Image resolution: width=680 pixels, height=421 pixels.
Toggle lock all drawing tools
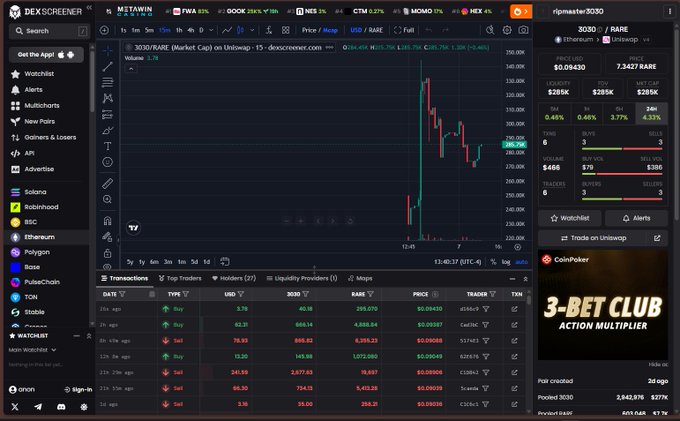(108, 253)
